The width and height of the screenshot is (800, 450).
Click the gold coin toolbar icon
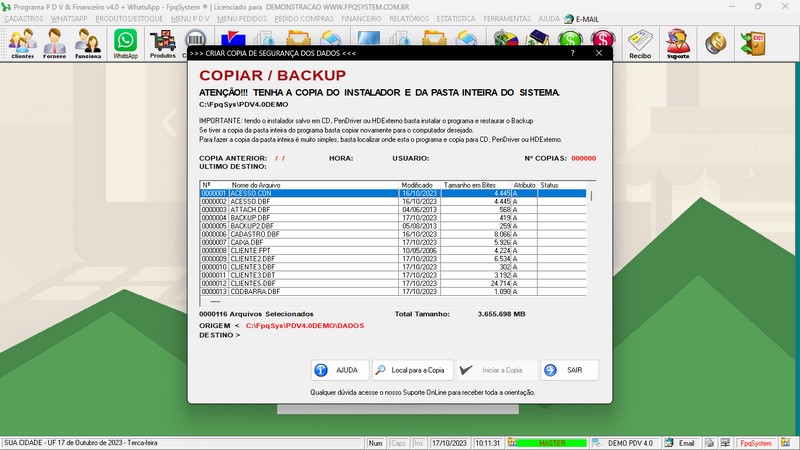pyautogui.click(x=716, y=42)
